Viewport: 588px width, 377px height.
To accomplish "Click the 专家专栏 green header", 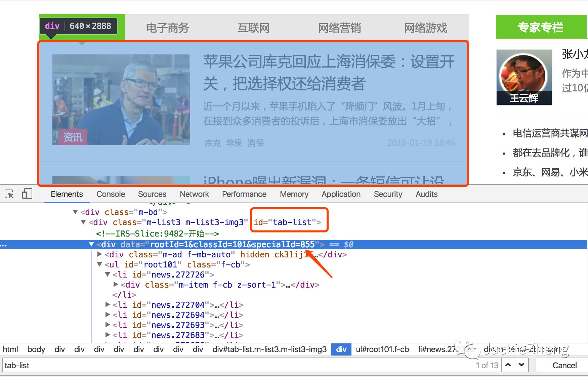I will tap(542, 27).
